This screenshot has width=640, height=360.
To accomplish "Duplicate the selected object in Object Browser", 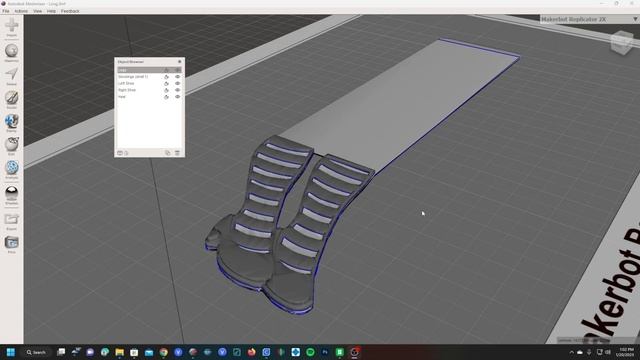I will click(x=168, y=153).
